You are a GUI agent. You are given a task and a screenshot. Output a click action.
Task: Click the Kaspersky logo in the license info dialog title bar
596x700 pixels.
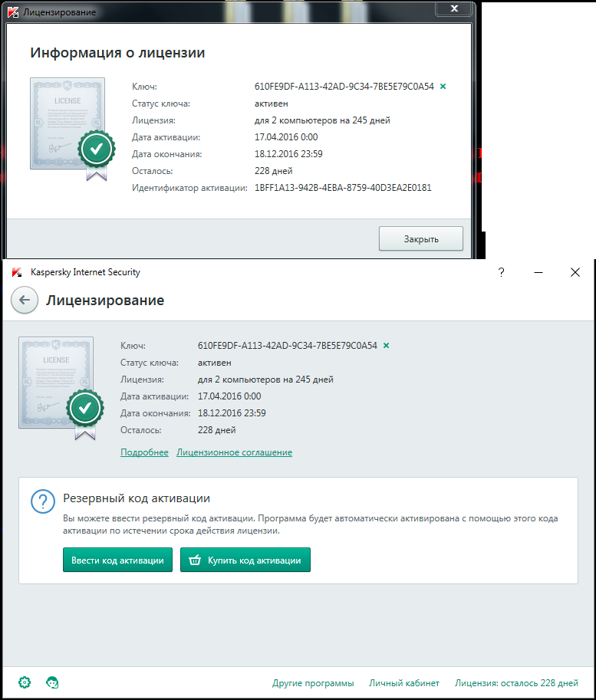pos(13,12)
